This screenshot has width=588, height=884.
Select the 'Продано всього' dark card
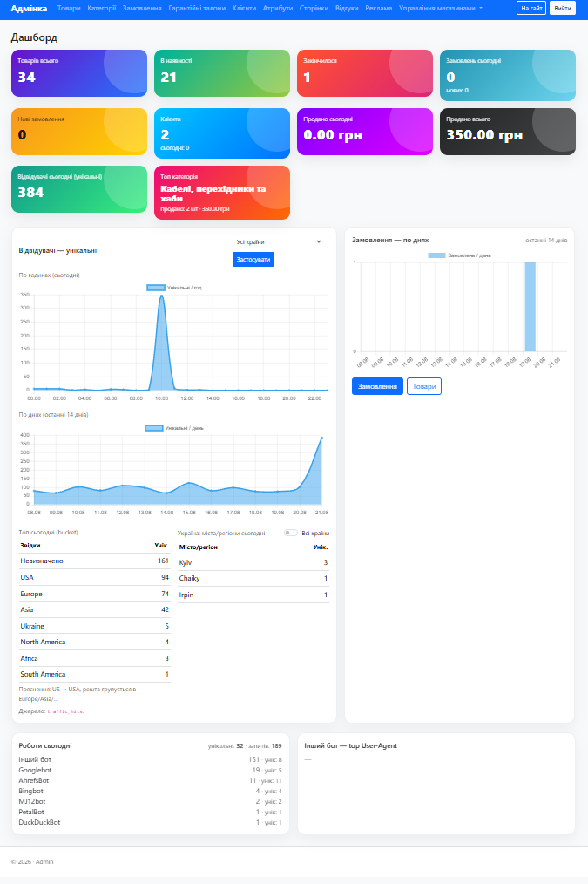[x=508, y=132]
